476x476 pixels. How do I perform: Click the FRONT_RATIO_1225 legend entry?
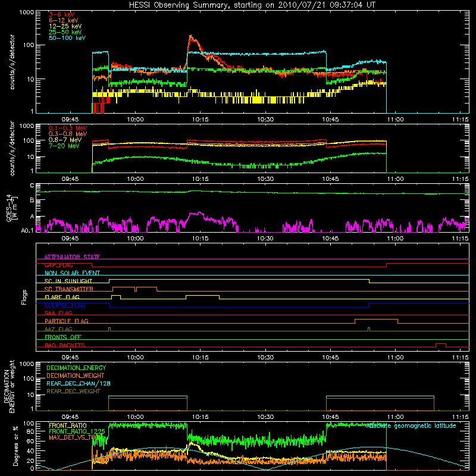[x=77, y=432]
